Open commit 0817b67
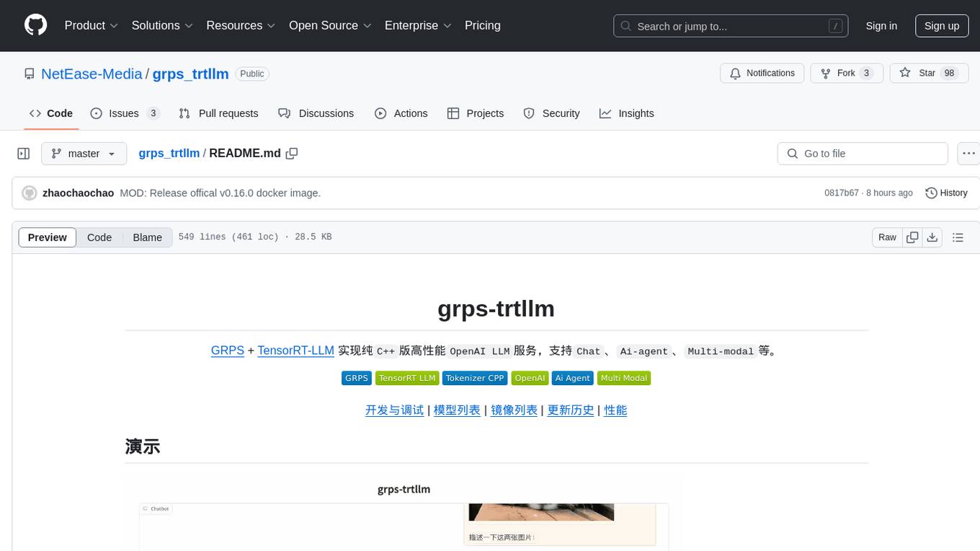 842,193
